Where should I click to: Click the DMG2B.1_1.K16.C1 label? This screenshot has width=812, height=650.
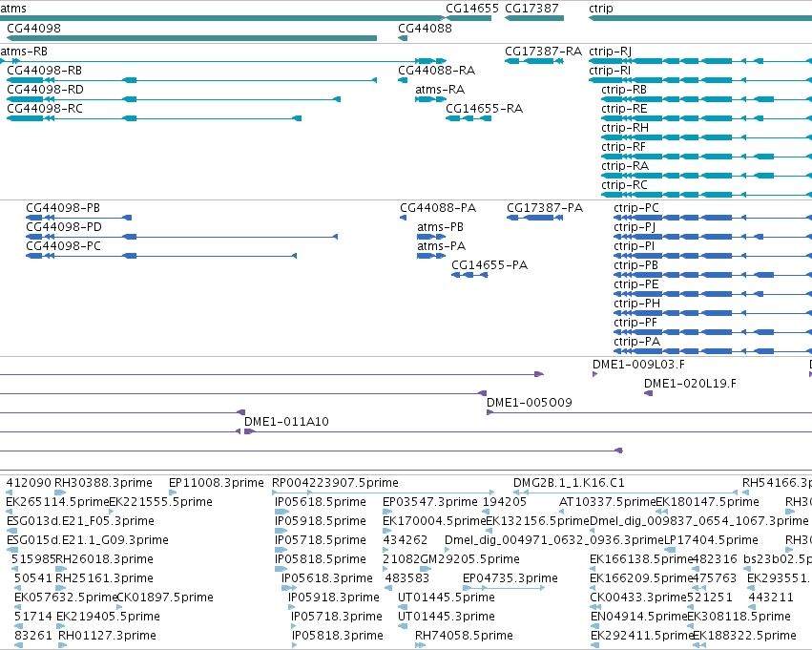pyautogui.click(x=569, y=483)
